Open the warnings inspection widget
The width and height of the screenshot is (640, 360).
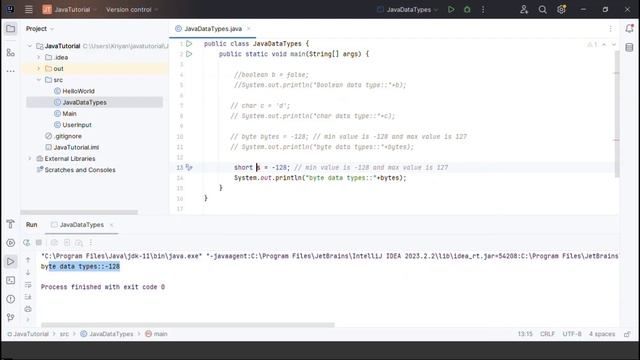coord(592,44)
